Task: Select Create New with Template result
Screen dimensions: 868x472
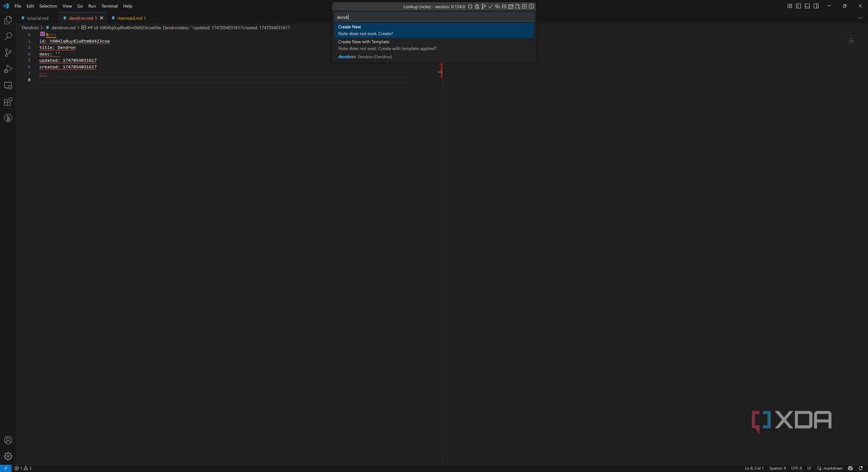Action: [x=434, y=45]
